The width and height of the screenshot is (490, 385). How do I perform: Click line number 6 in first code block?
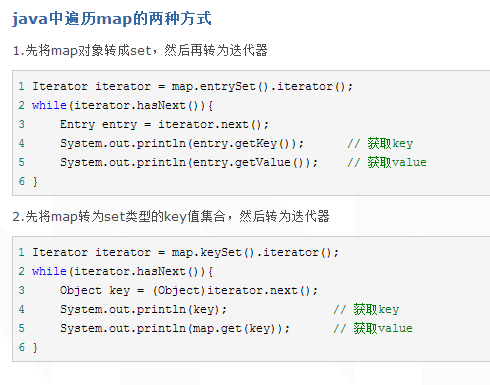(22, 181)
